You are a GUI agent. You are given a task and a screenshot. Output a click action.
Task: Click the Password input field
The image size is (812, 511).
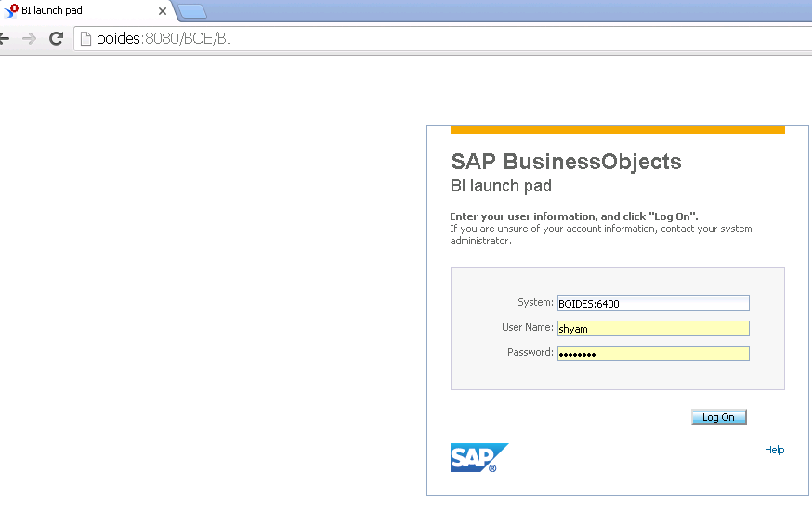653,354
